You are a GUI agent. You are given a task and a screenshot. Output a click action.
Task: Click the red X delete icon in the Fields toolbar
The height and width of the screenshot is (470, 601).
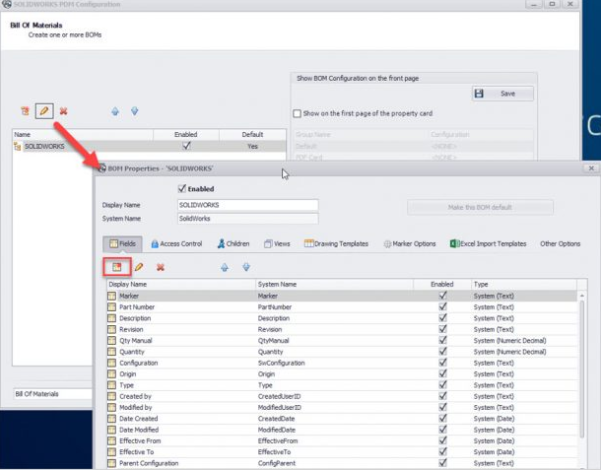[160, 267]
